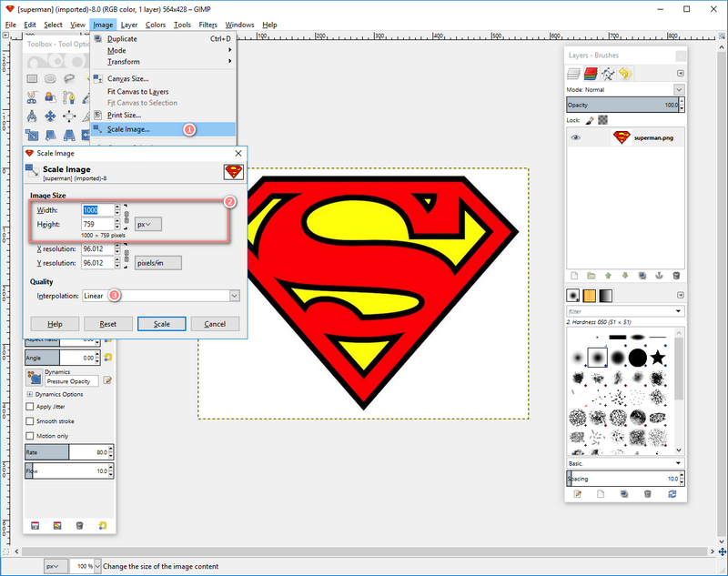Open the layer Mode dropdown
Image resolution: width=728 pixels, height=576 pixels.
[x=679, y=90]
